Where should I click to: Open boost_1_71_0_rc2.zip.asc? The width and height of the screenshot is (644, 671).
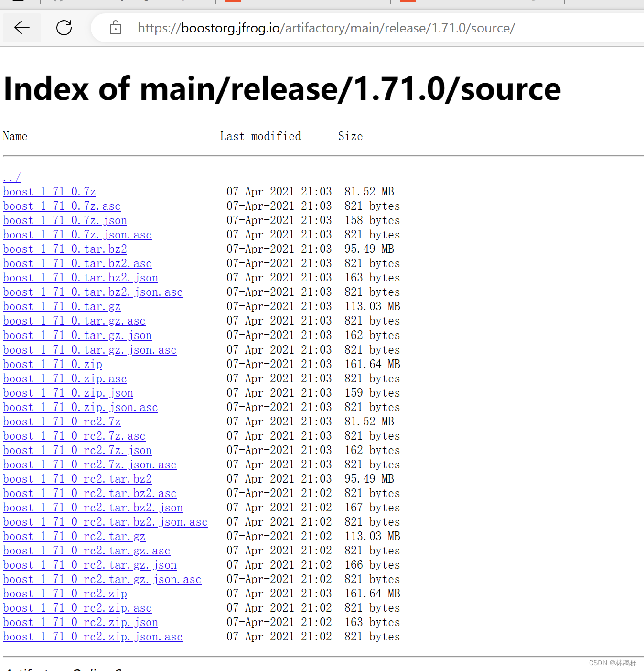(77, 608)
